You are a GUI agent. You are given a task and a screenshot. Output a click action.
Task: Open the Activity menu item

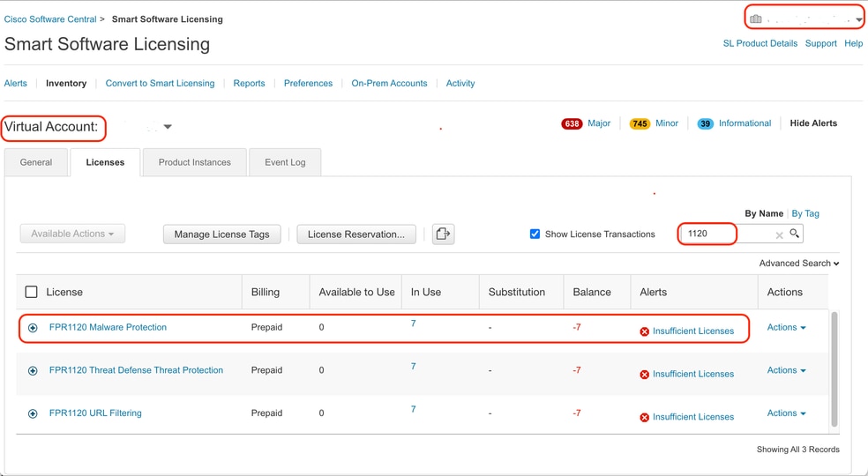[460, 83]
